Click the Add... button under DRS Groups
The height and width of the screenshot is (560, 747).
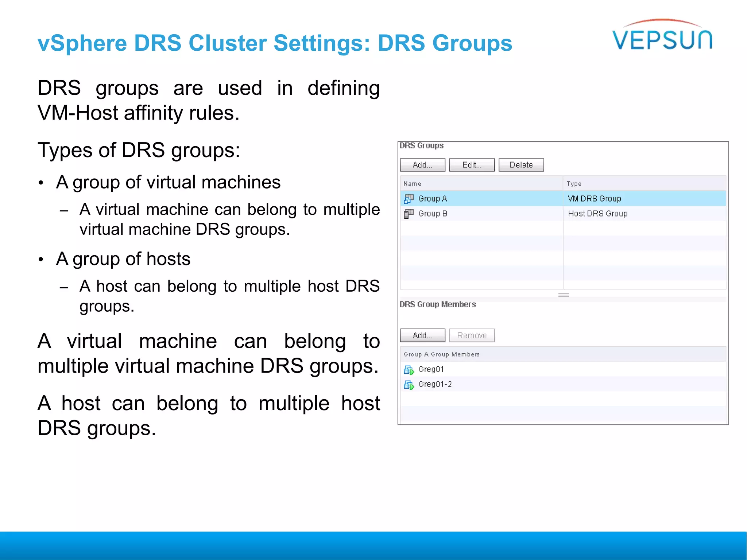(x=422, y=165)
